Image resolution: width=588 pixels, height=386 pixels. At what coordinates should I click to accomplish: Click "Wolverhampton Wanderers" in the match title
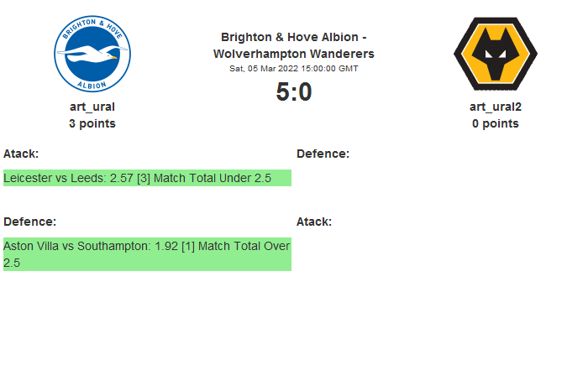pos(294,54)
